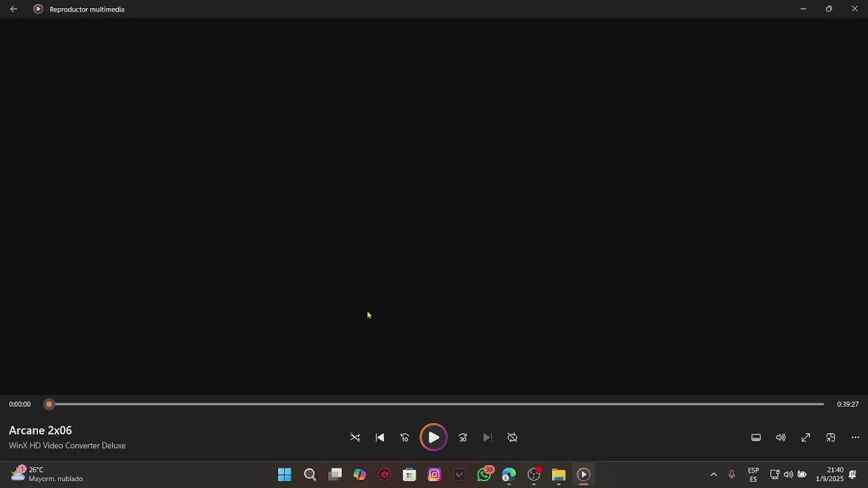Click the microphone tray icon

(x=732, y=474)
